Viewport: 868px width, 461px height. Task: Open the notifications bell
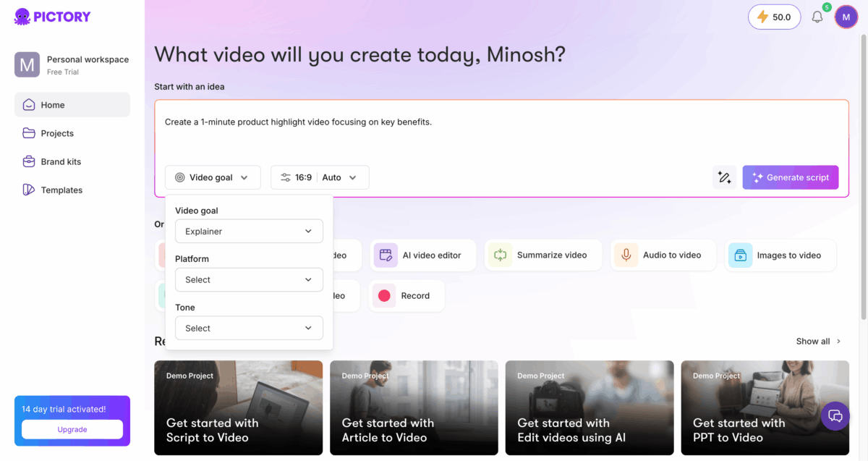coord(817,17)
